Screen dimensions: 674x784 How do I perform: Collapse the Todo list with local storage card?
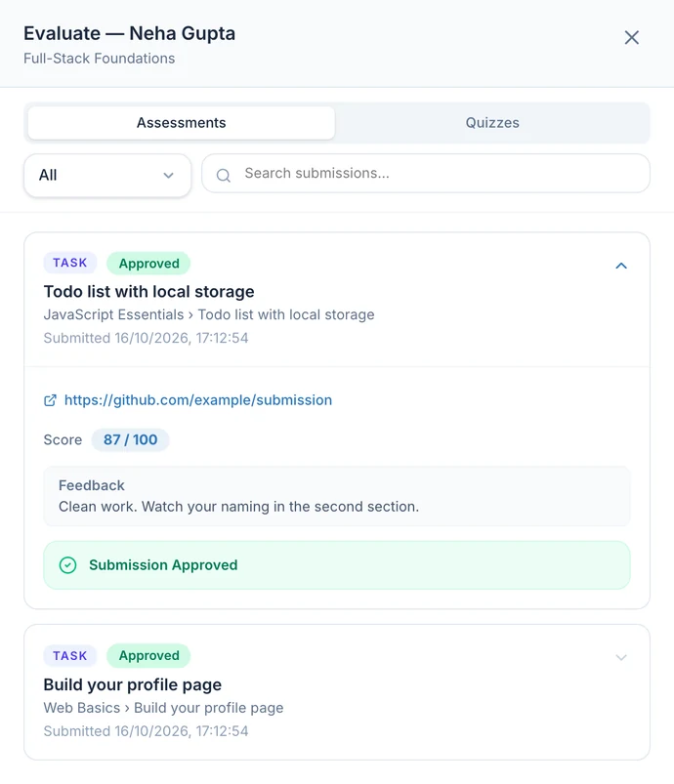(621, 266)
